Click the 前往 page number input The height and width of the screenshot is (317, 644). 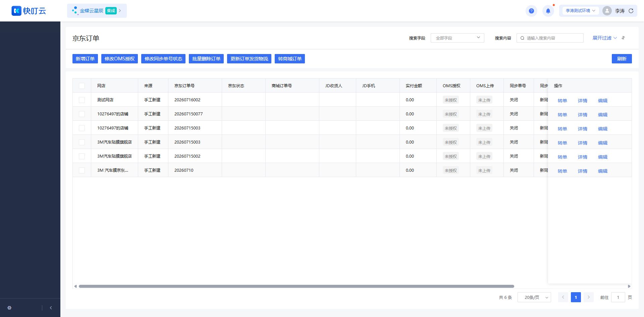[x=618, y=297]
